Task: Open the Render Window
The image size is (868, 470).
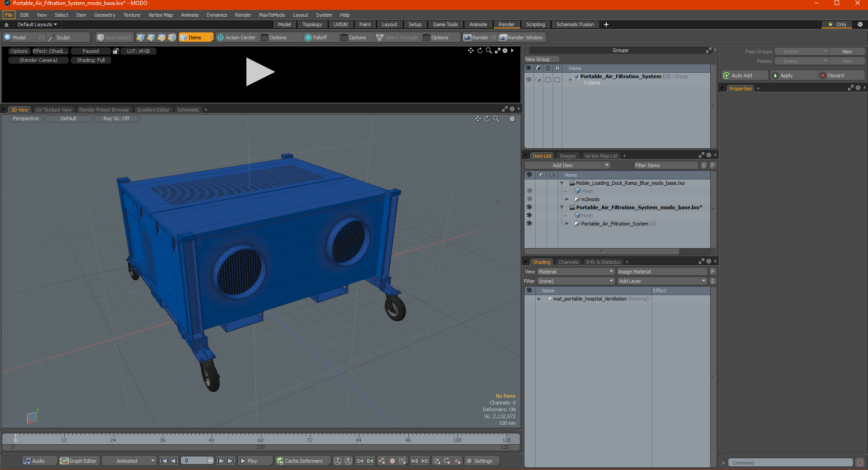Action: 521,38
